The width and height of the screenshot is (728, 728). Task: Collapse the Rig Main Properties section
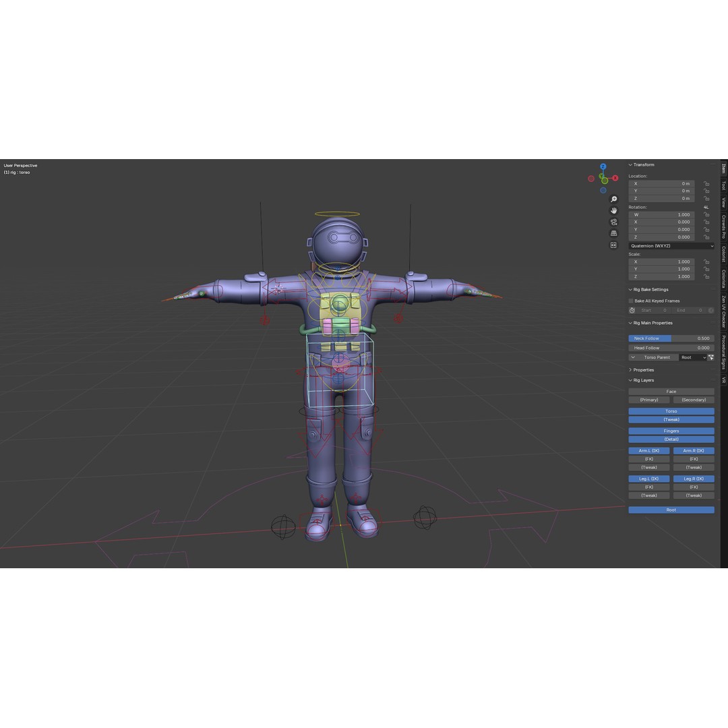652,323
